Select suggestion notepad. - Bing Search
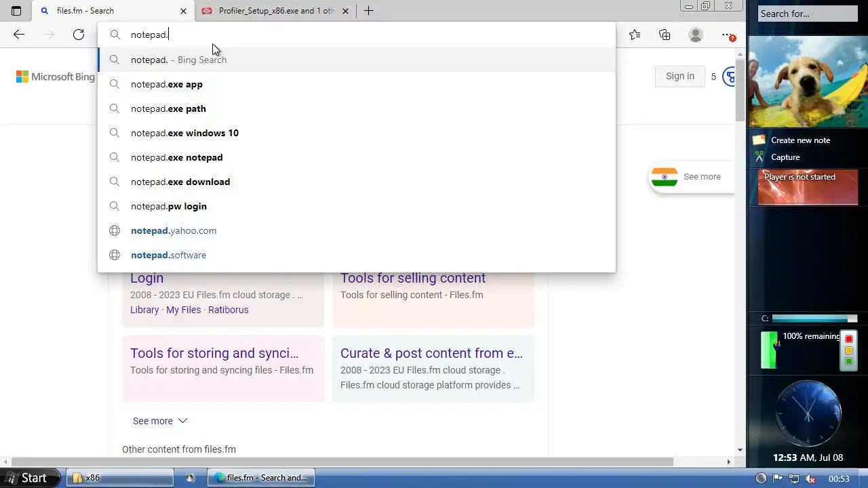Screen dimensions: 868x488 coord(357,60)
